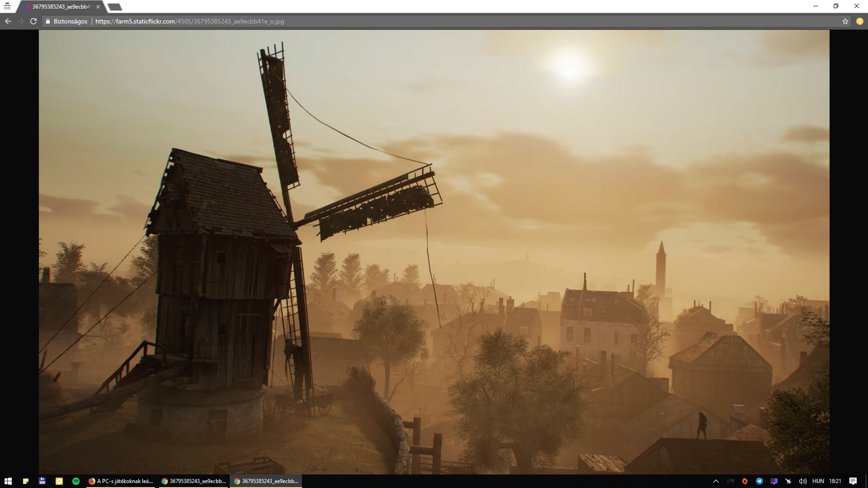The width and height of the screenshot is (868, 488).
Task: Close the 36795385243_ae9ecbb4 tab
Action: click(x=98, y=7)
